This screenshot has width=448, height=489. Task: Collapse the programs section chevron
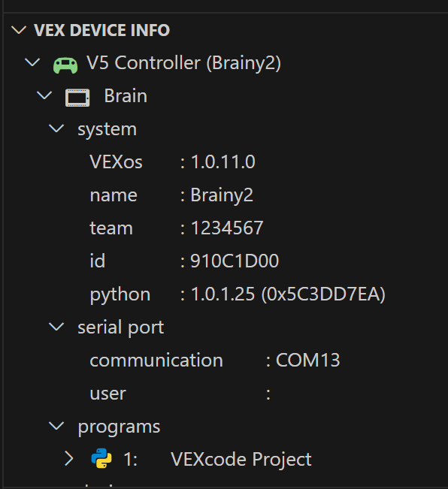[x=57, y=426]
